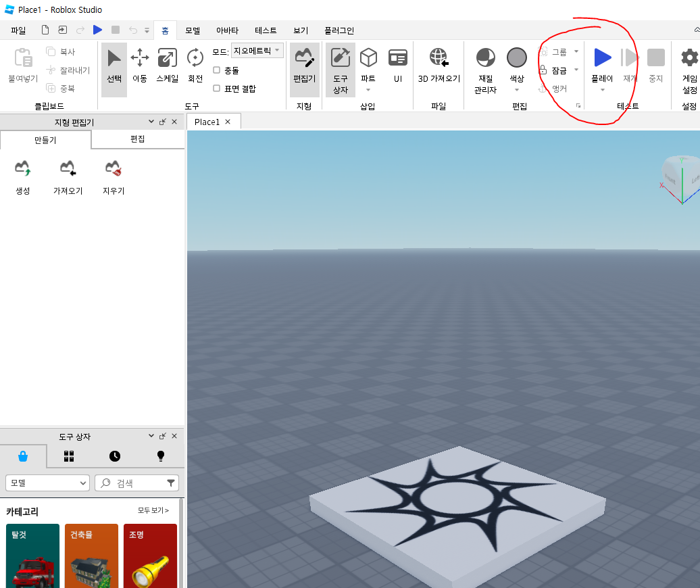Open the 탈것 (Vehicles) category card
Viewport: 700px width, 588px height.
(32, 556)
